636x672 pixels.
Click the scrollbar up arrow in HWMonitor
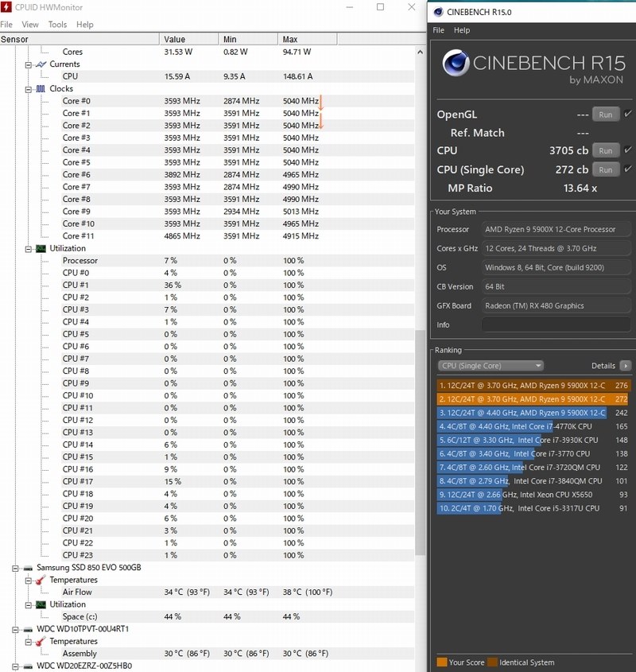[x=420, y=52]
